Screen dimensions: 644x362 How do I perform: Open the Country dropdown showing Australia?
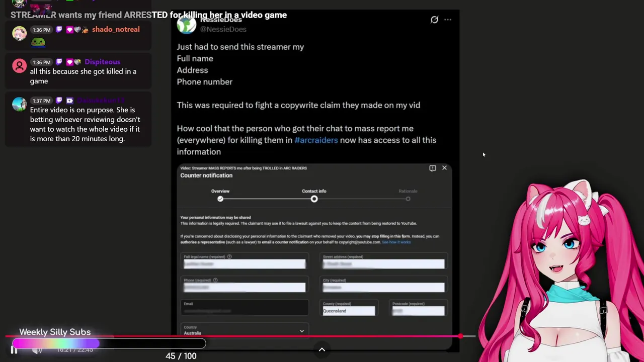point(244,330)
